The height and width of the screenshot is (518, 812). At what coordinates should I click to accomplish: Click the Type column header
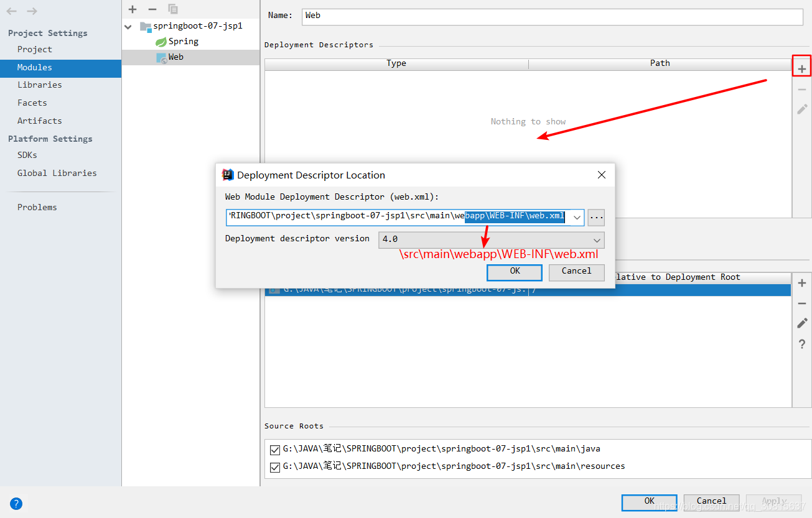(x=396, y=64)
